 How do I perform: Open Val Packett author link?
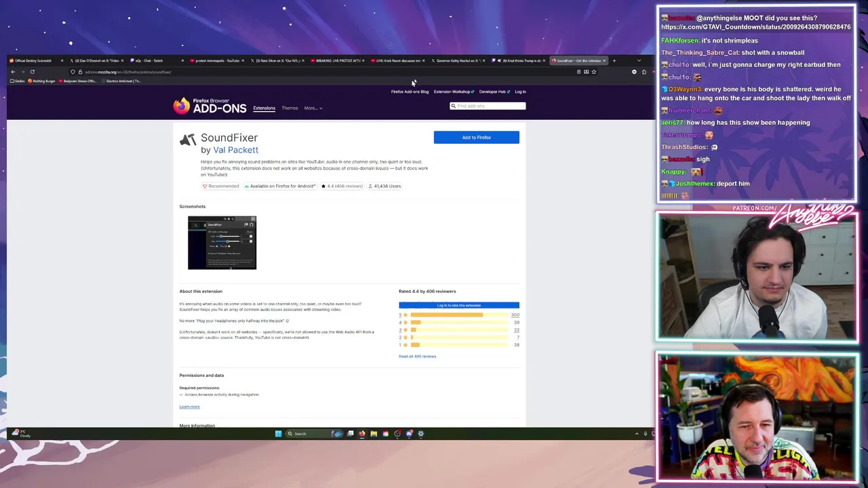click(235, 150)
